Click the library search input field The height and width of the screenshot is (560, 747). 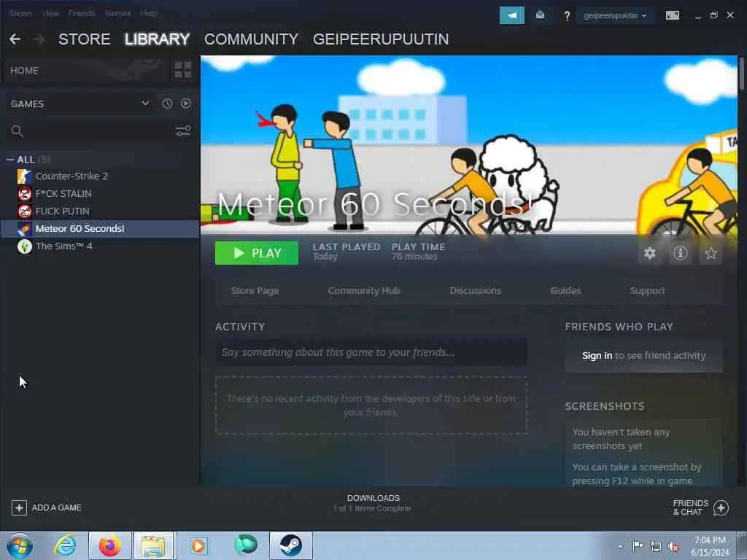[x=99, y=131]
